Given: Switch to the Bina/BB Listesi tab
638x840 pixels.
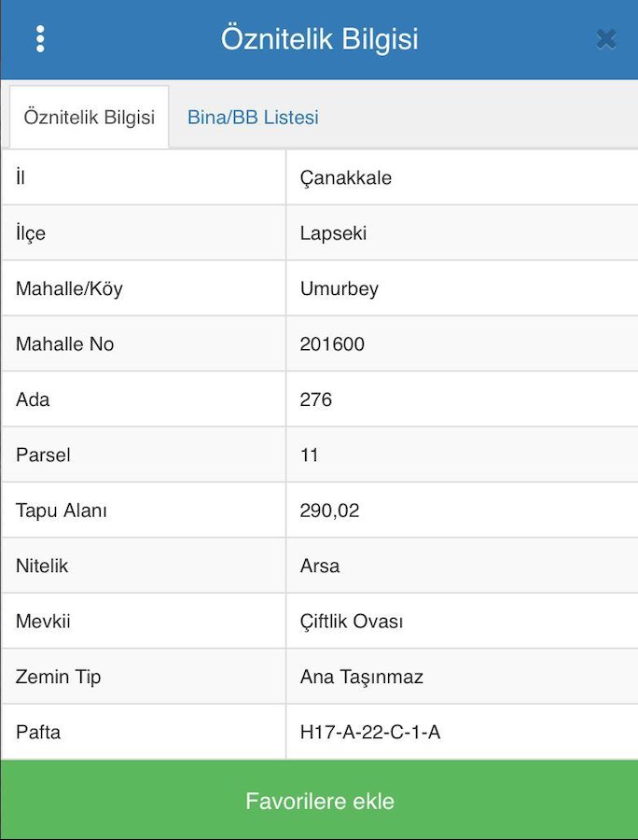Looking at the screenshot, I should tap(253, 118).
